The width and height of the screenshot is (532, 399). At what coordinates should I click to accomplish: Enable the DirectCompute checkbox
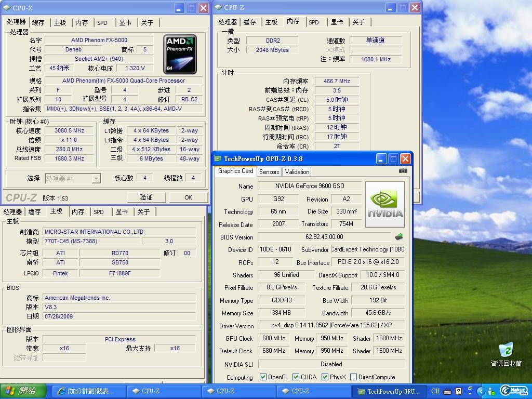tap(353, 377)
